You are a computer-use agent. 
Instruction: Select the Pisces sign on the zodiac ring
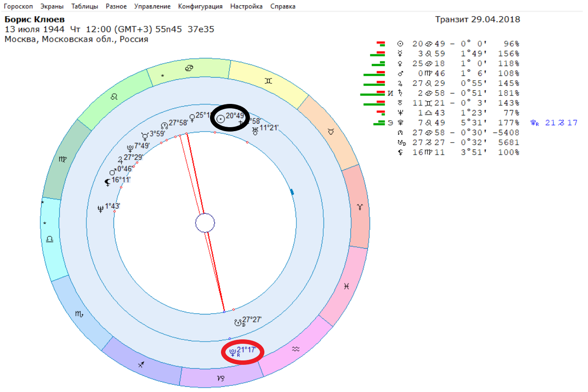[346, 286]
